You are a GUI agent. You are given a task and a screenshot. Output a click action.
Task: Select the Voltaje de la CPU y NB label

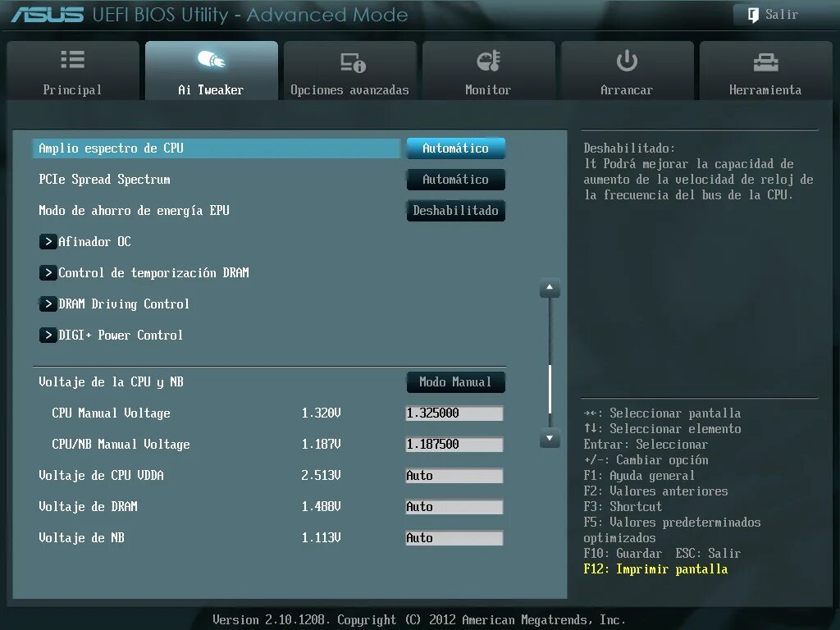[112, 382]
